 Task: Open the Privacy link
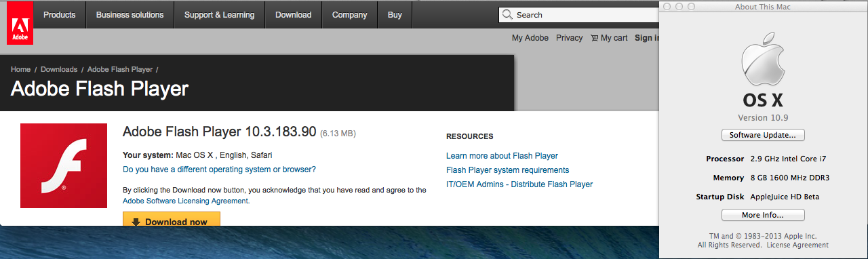click(569, 38)
